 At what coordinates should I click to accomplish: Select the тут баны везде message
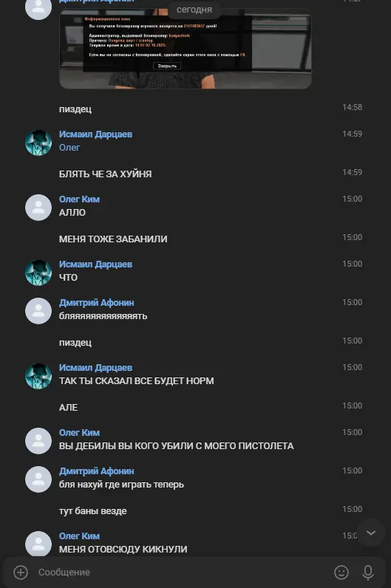click(x=92, y=510)
